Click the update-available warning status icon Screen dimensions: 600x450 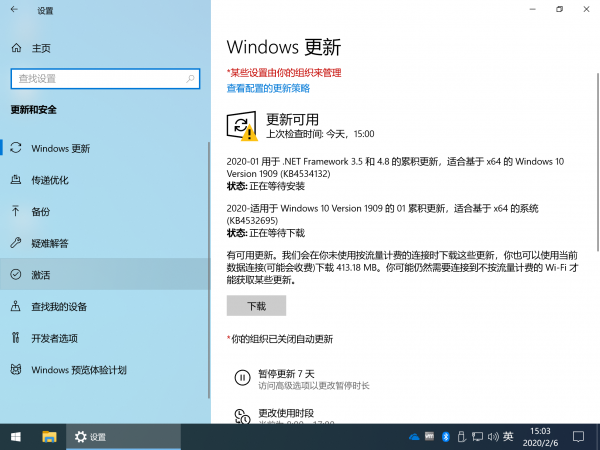click(x=242, y=126)
